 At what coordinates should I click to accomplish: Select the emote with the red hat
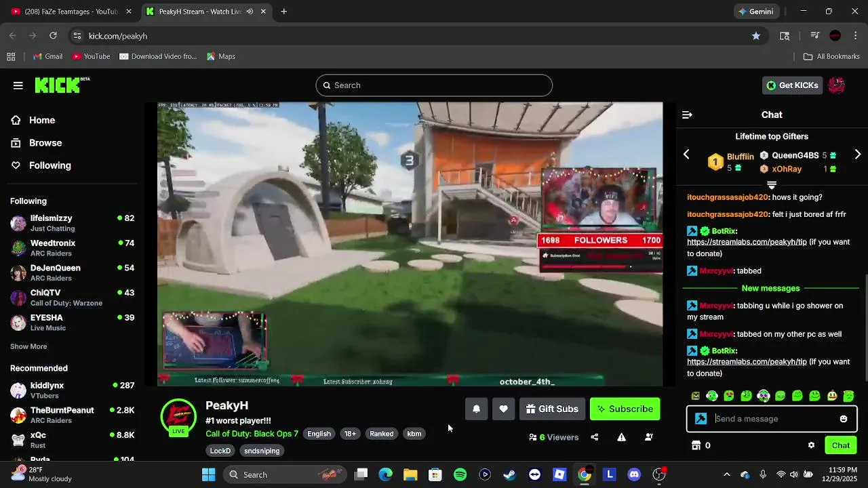[x=832, y=396]
